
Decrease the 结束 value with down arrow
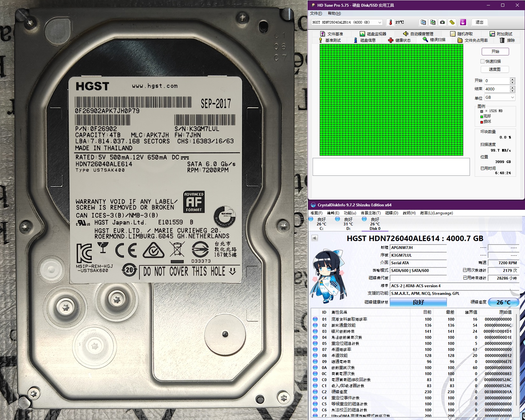click(x=512, y=91)
